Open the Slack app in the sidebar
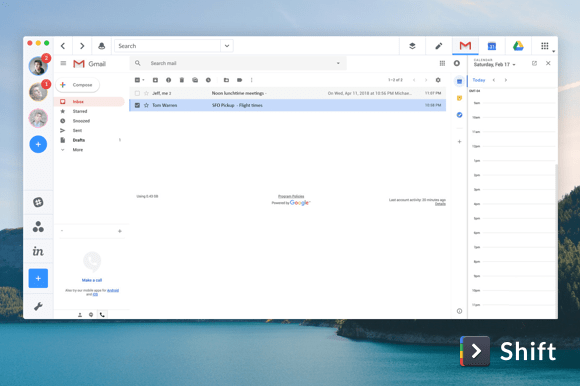The width and height of the screenshot is (580, 386). pyautogui.click(x=38, y=202)
